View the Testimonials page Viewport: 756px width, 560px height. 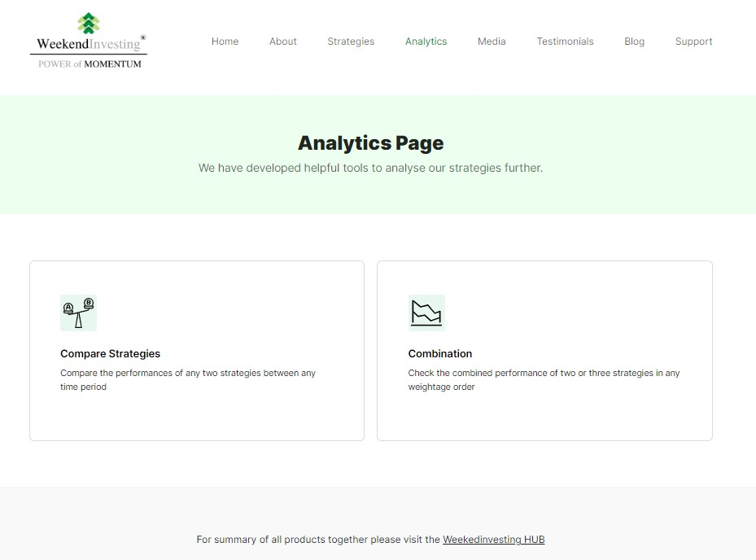point(565,42)
